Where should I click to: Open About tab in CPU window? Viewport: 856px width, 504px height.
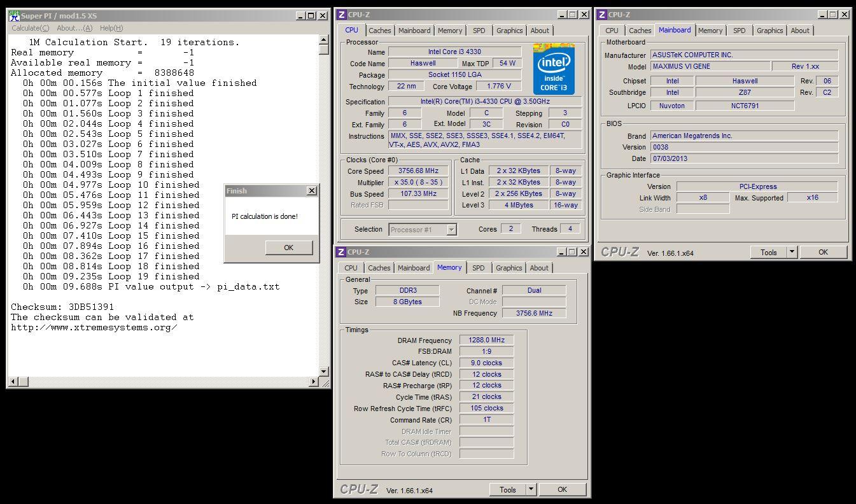pyautogui.click(x=540, y=31)
